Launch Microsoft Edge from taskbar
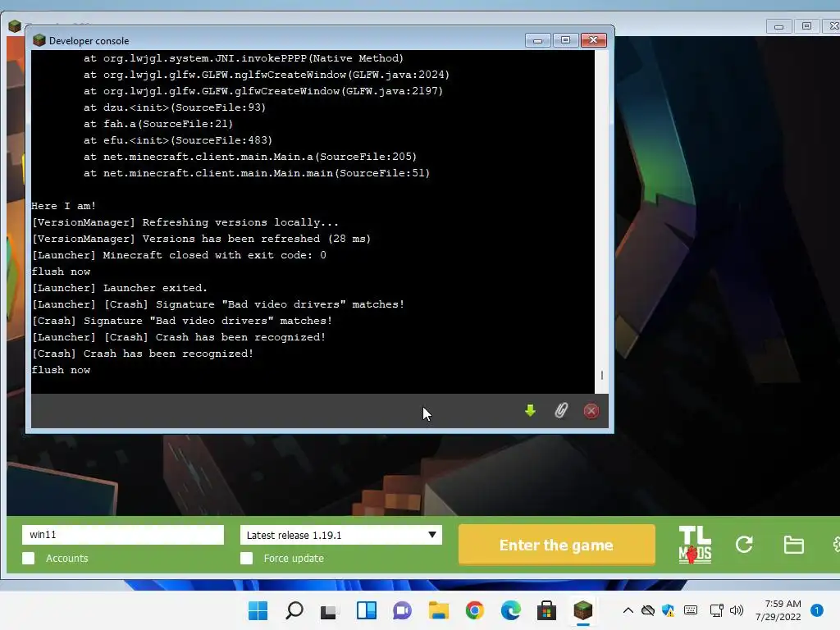Viewport: 840px width, 630px height. 510,610
